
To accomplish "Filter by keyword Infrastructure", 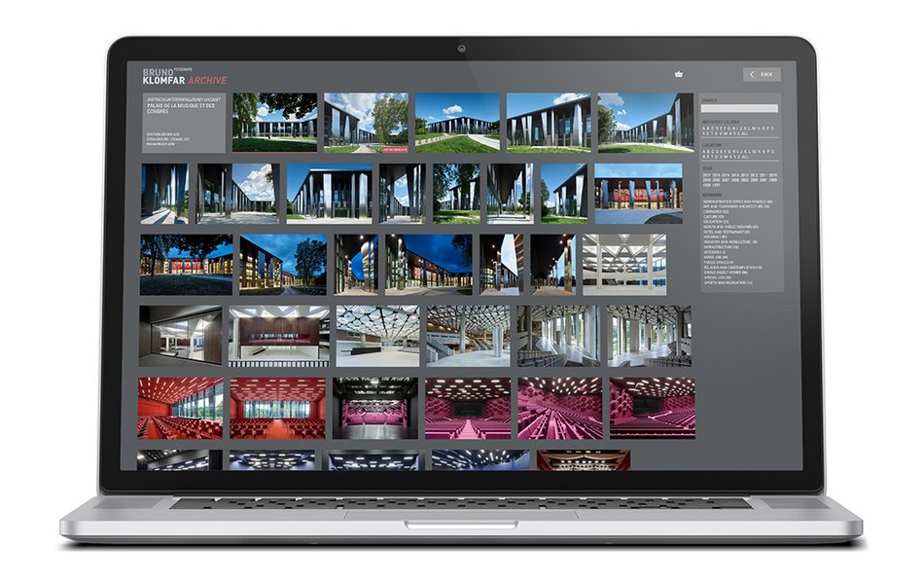I will 722,247.
